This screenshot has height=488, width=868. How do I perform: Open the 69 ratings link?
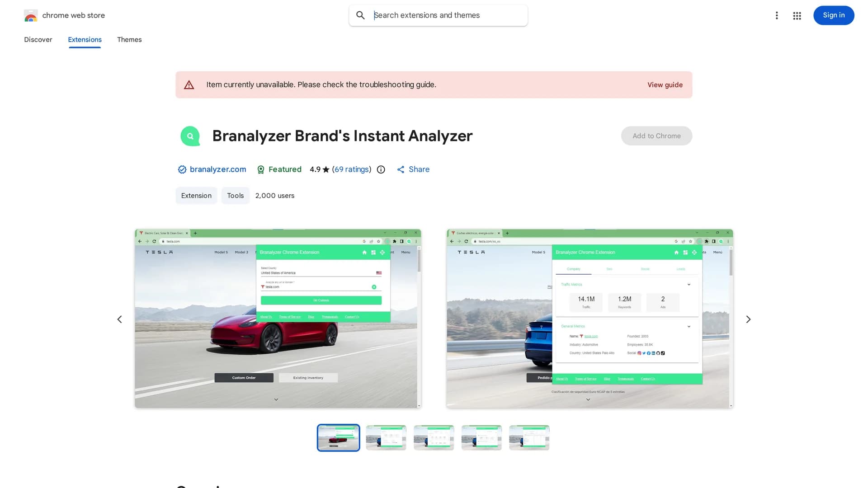point(352,169)
